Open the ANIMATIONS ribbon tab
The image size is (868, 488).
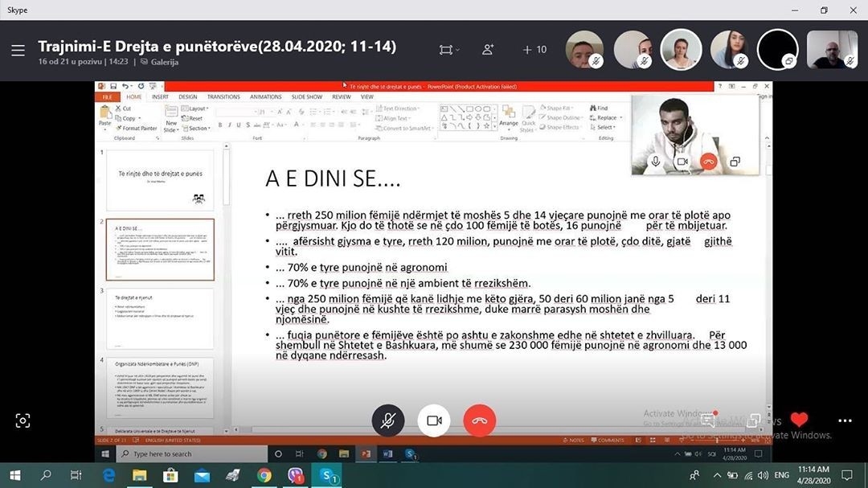[266, 96]
